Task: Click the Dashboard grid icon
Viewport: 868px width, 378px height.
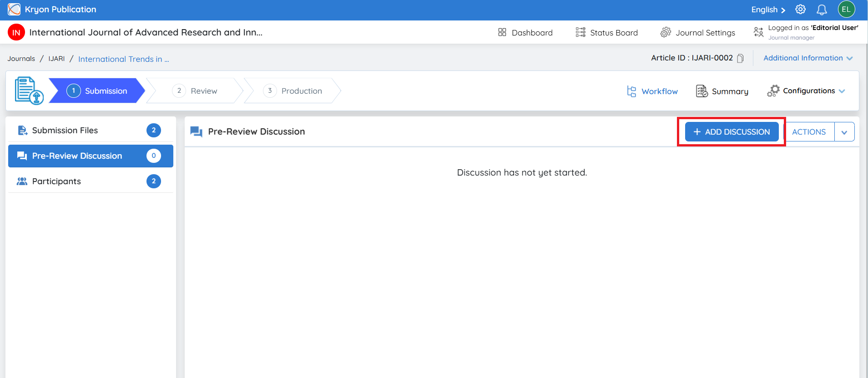Action: tap(502, 32)
